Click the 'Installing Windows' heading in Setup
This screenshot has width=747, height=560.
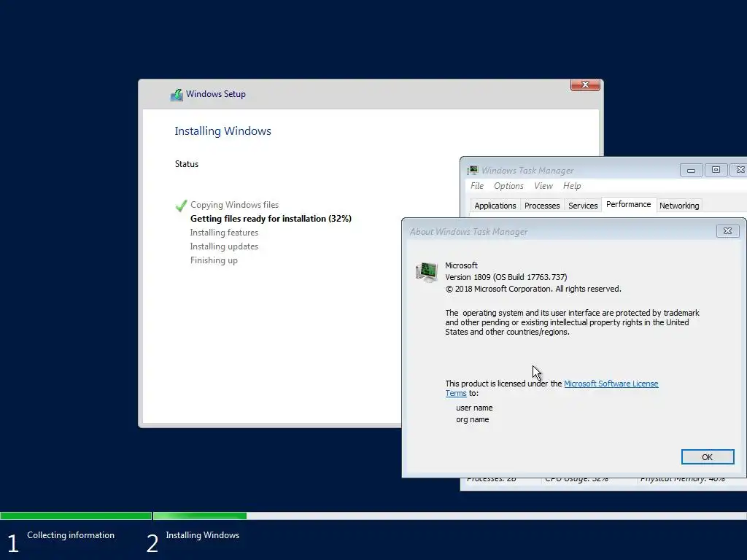click(x=222, y=131)
